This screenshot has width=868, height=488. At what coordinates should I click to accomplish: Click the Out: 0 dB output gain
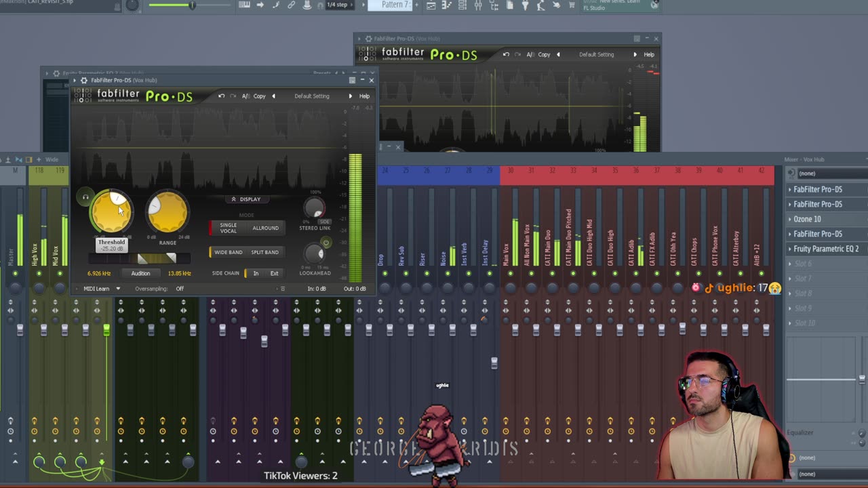click(x=355, y=289)
